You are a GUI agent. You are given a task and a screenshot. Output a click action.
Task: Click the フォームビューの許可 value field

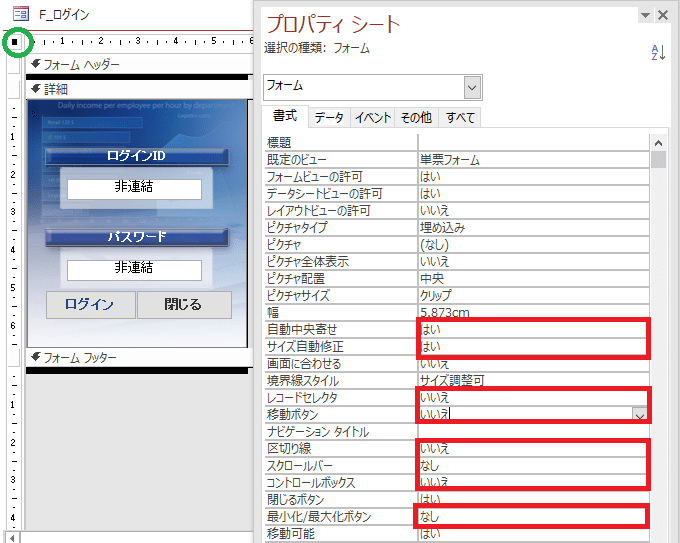[x=533, y=177]
